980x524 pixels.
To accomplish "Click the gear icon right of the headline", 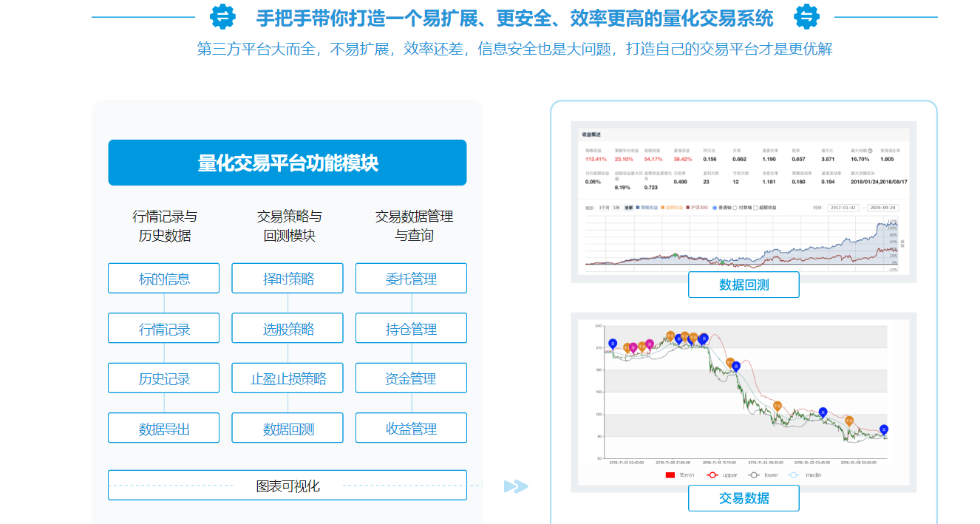I will point(806,16).
